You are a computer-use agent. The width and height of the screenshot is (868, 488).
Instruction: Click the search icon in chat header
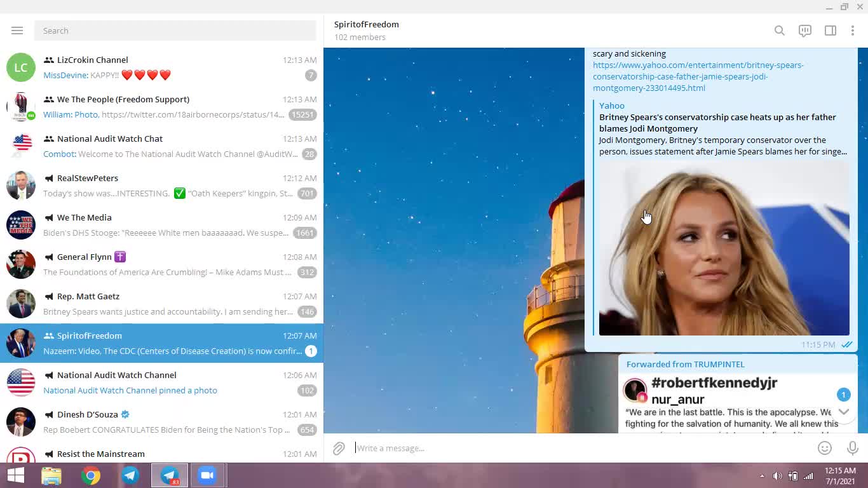(x=780, y=30)
